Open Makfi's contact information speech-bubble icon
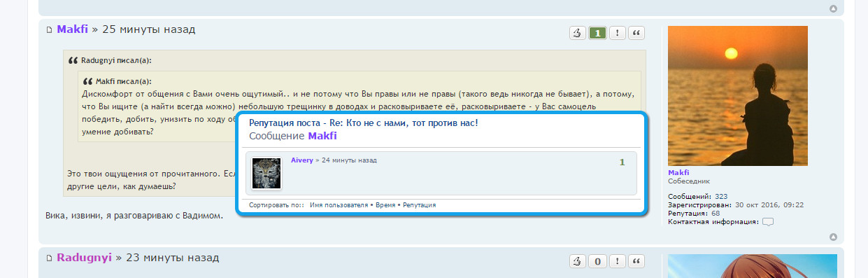 768,222
